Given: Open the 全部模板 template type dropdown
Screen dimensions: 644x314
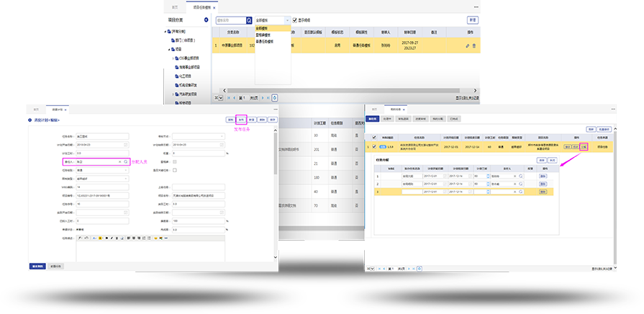Looking at the screenshot, I should [x=272, y=21].
